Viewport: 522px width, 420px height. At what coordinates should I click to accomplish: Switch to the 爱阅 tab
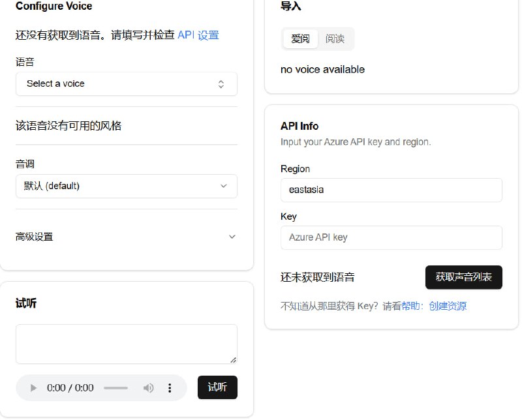tap(299, 38)
